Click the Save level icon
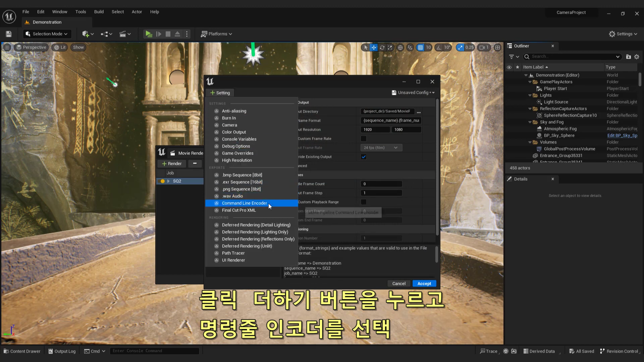 point(9,34)
